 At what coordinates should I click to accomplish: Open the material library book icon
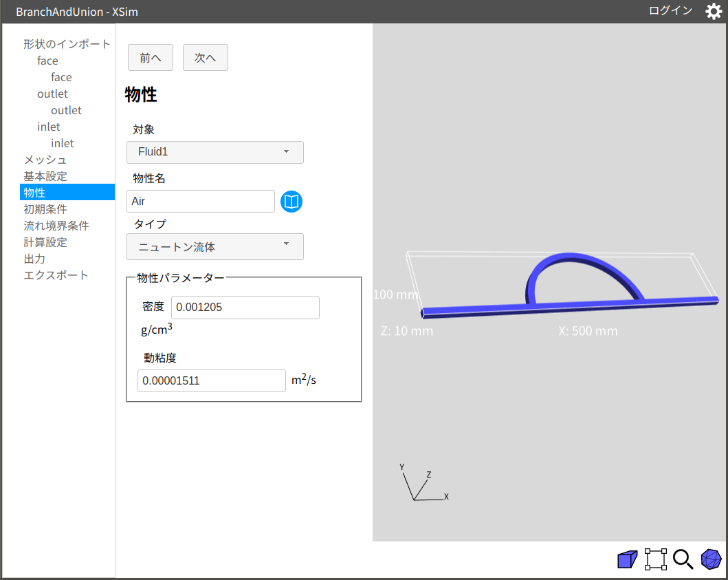291,202
